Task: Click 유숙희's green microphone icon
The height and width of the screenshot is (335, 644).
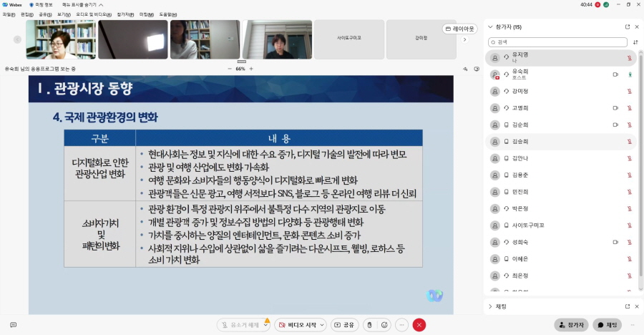Action: coord(629,74)
